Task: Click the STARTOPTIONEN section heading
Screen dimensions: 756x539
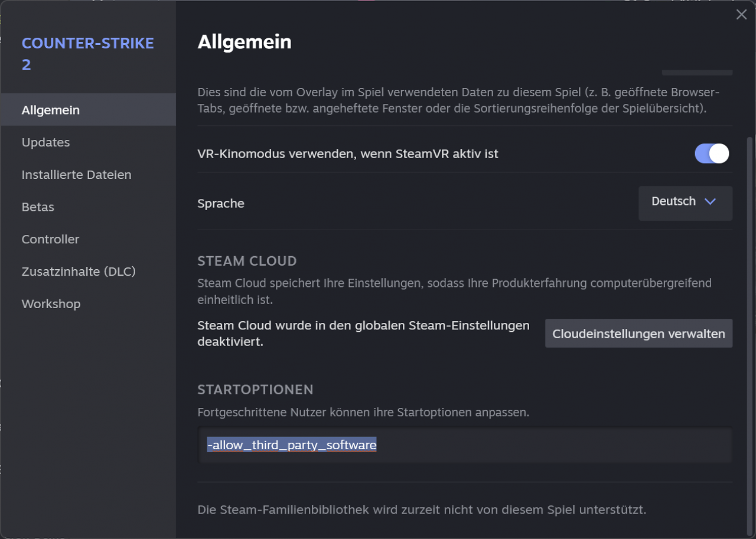Action: click(255, 390)
